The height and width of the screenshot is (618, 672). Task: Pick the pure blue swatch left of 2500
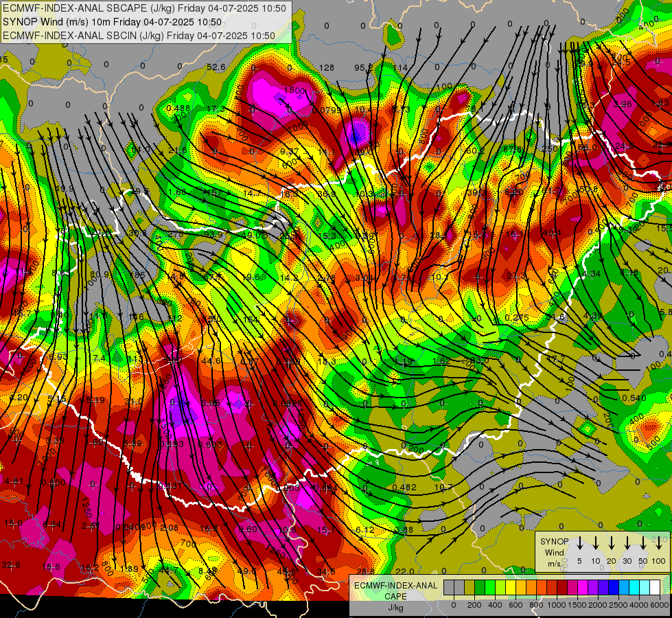tap(613, 587)
